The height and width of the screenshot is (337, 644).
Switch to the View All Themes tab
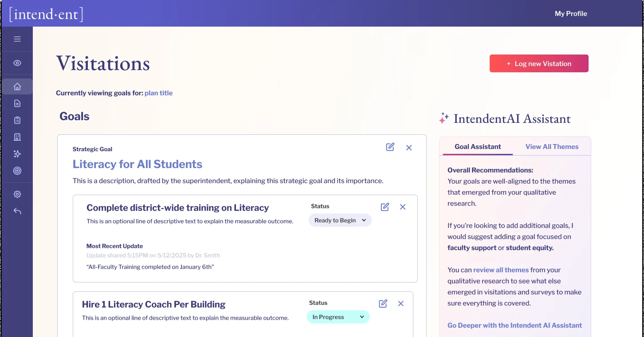click(x=552, y=147)
